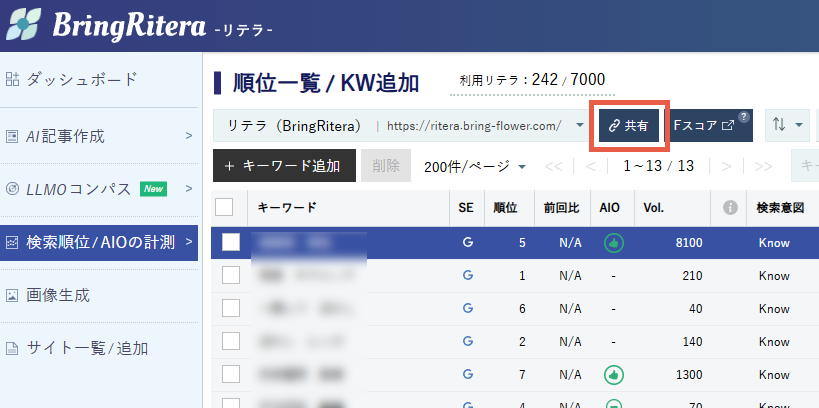Check the box for the Vol. 1300 row
The width and height of the screenshot is (819, 408).
pos(231,374)
